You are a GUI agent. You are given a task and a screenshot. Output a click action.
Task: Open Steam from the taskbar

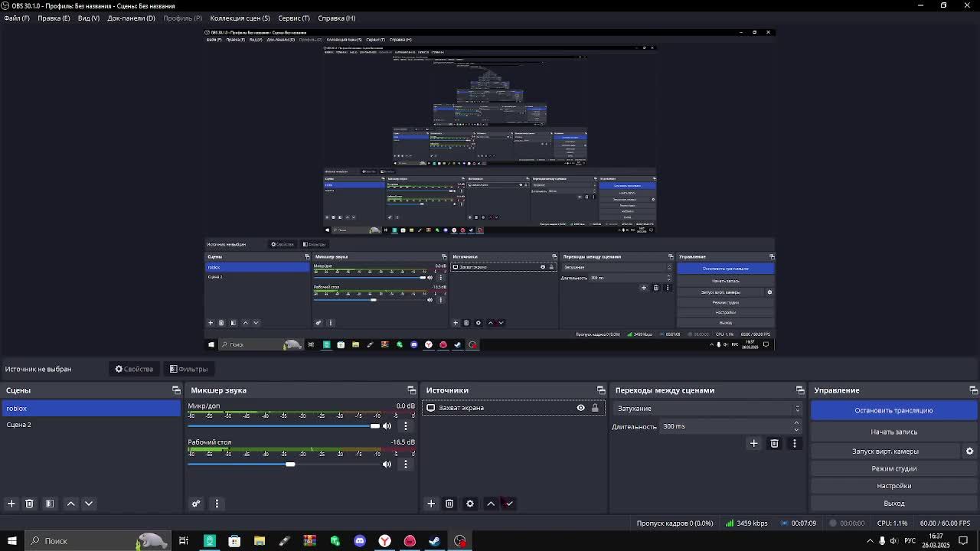tap(434, 541)
